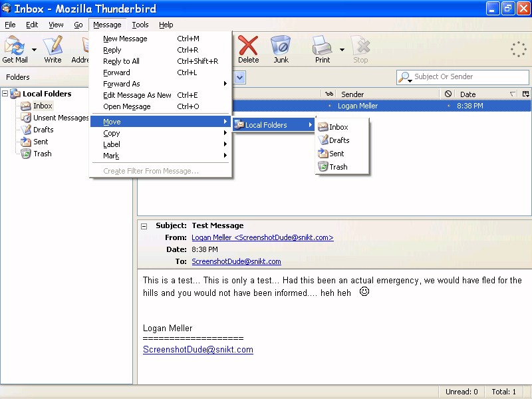Click the Get Mail toolbar icon
Viewport: 532px width, 399px height.
tap(14, 46)
